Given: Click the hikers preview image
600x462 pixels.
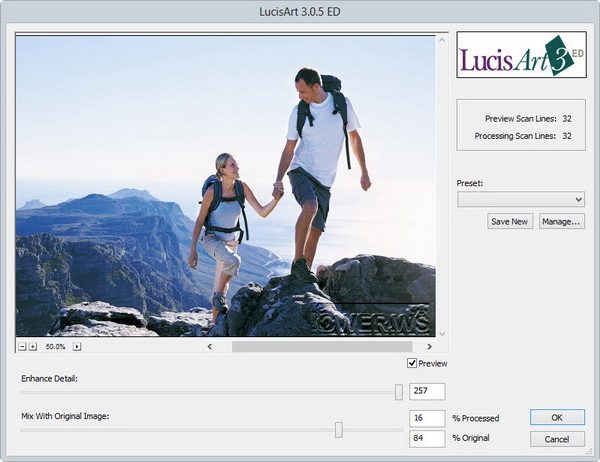Looking at the screenshot, I should point(225,185).
